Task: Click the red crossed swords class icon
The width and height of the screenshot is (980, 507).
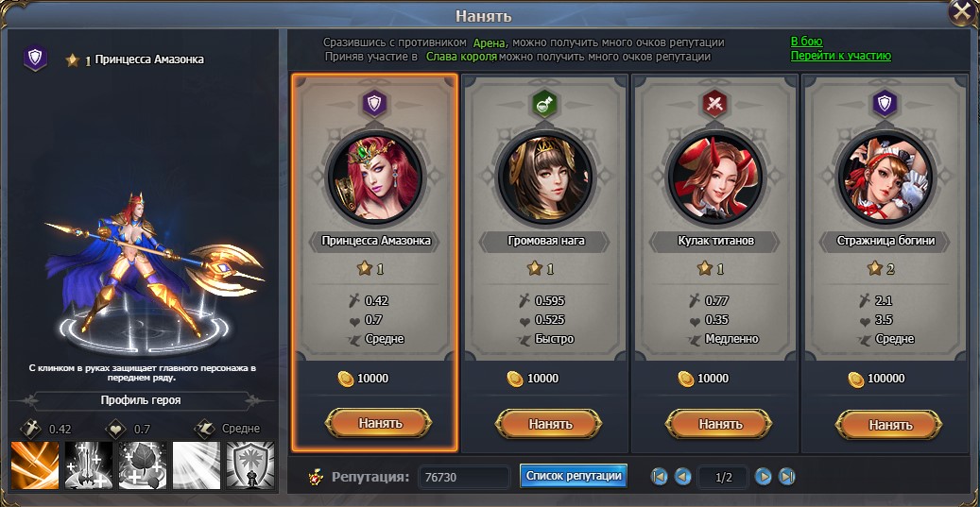Action: pyautogui.click(x=715, y=104)
